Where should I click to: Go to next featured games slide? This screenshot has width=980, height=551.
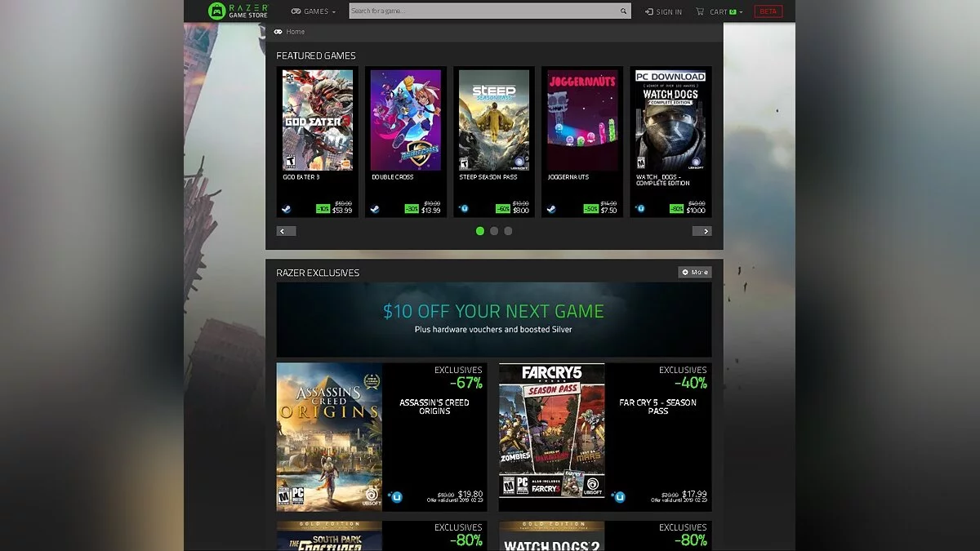pos(702,231)
